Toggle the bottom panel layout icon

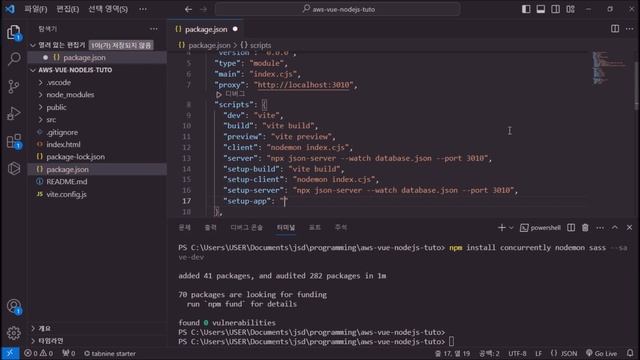coord(541,9)
